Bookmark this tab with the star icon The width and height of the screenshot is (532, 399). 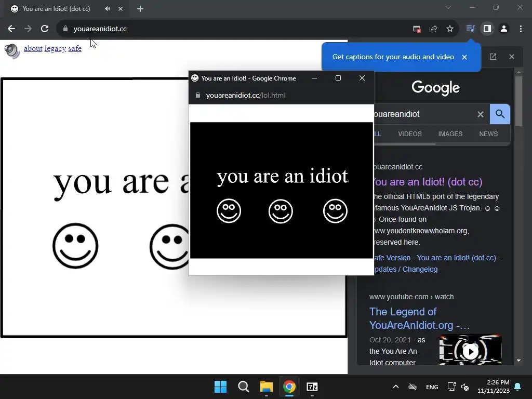(x=450, y=29)
